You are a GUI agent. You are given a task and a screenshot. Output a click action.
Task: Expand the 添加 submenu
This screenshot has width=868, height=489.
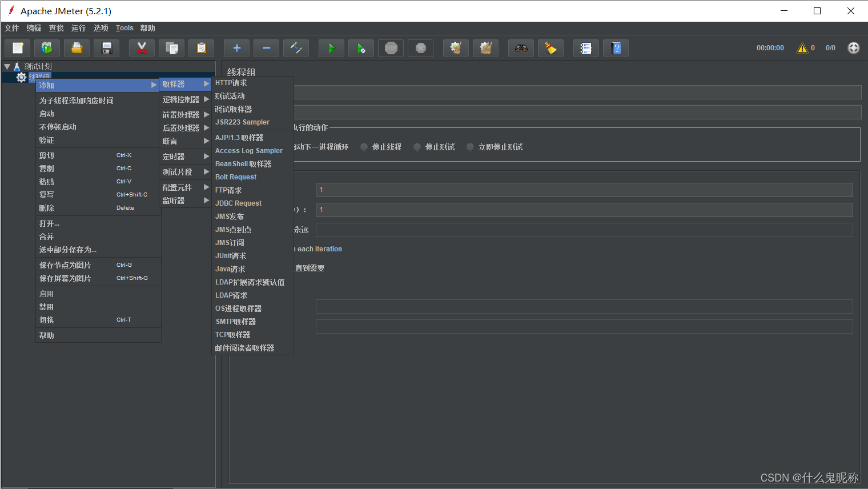point(98,85)
